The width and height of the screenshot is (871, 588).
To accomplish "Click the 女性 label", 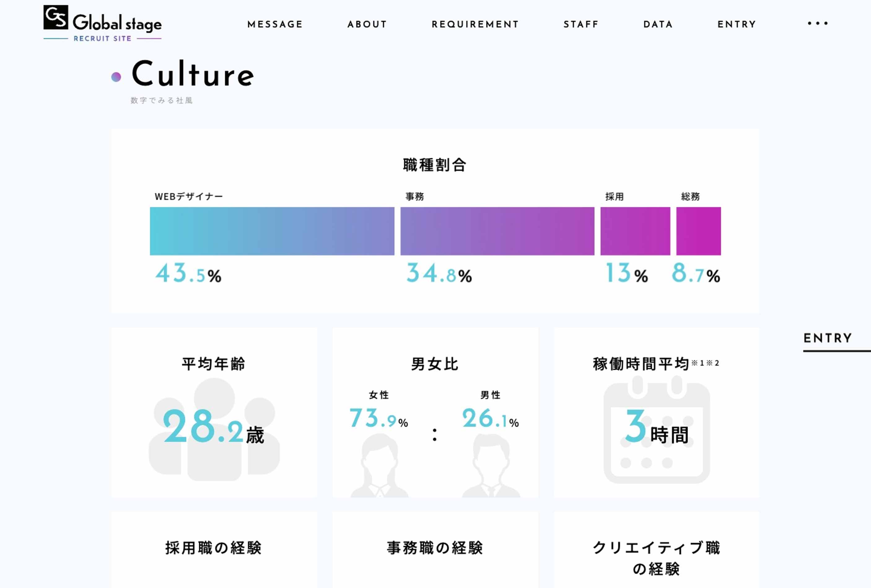I will coord(379,395).
